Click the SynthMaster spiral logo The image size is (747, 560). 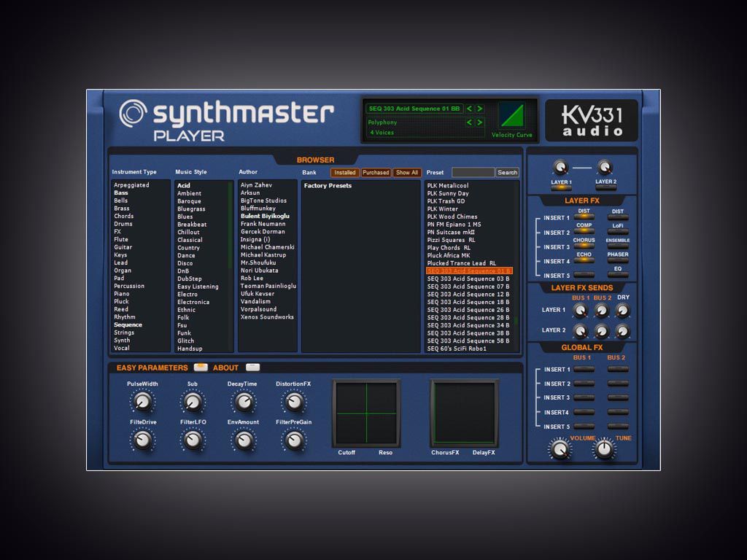tap(133, 113)
